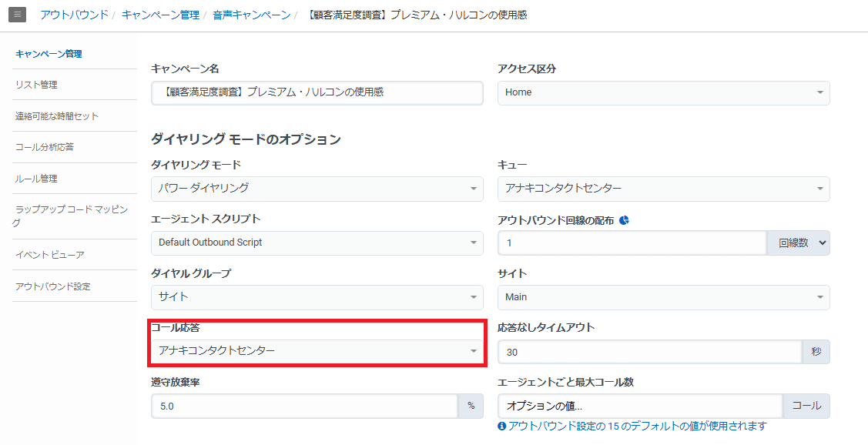This screenshot has height=445, width=868.
Task: Click the 音声キャンペーン breadcrumb link
Action: click(251, 15)
